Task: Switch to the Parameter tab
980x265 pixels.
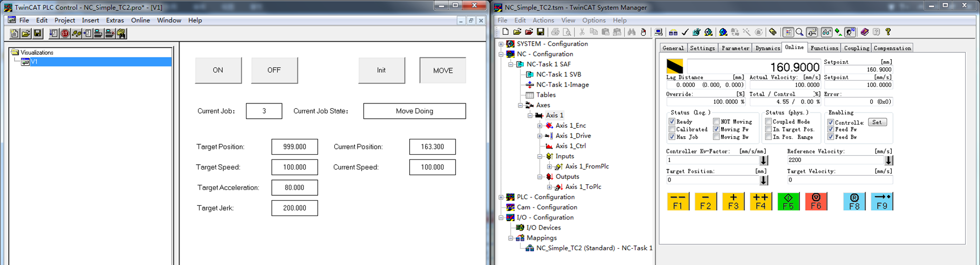Action: 735,48
